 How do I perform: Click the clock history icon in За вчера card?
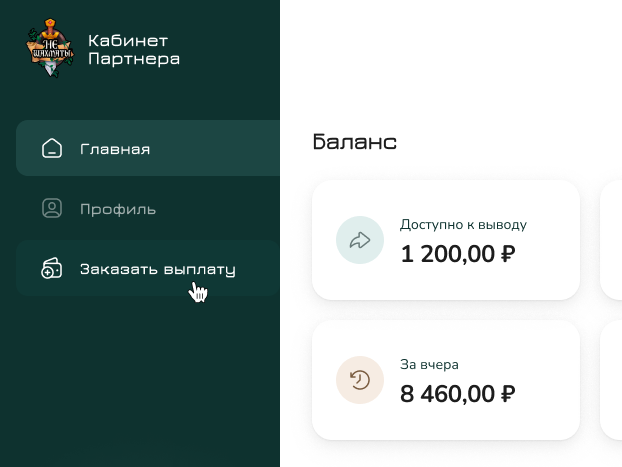pos(360,380)
